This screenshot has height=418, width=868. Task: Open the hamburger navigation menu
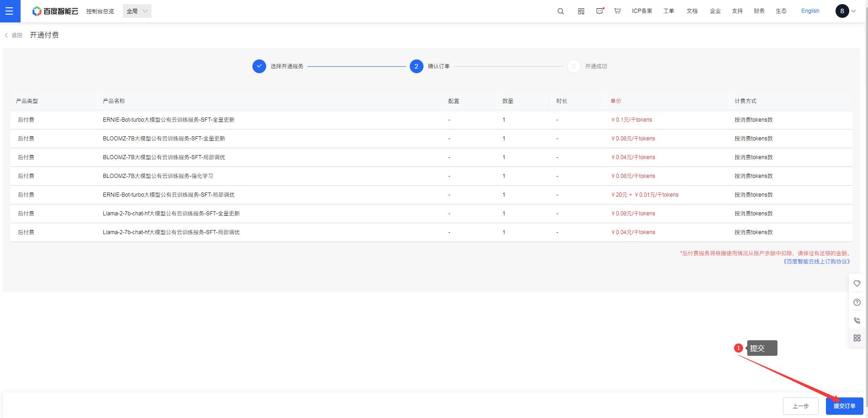click(10, 11)
